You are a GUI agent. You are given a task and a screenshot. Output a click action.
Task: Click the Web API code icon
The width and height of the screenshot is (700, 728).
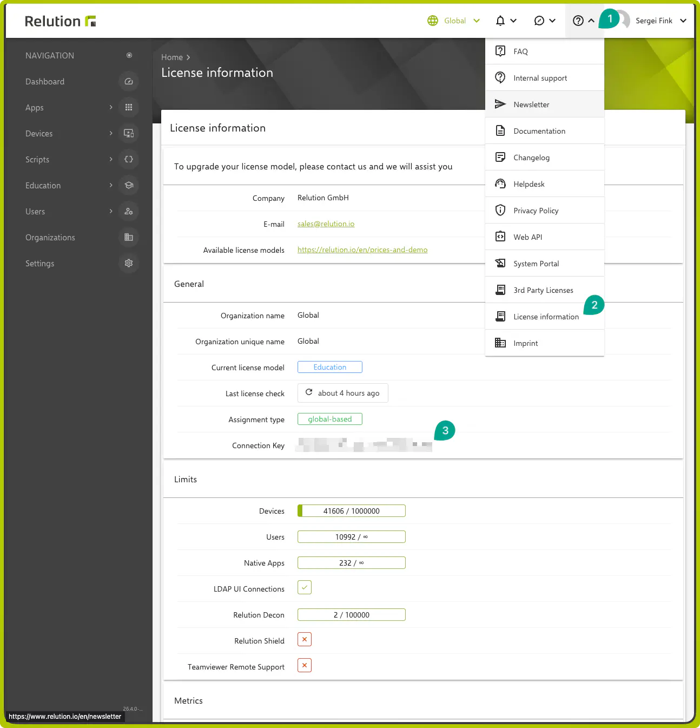(x=500, y=237)
